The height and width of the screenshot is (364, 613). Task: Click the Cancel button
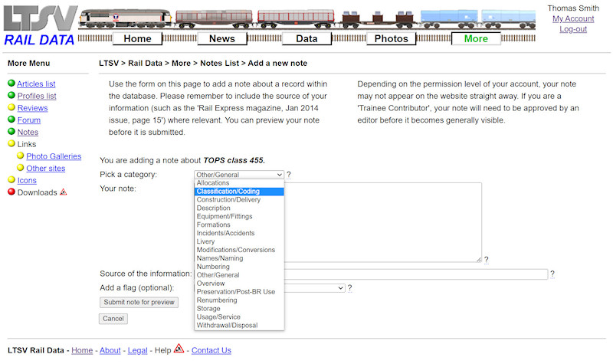113,318
